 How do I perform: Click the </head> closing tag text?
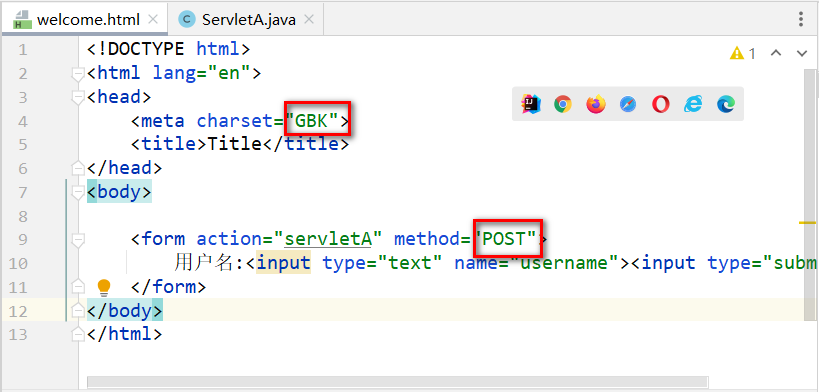click(125, 168)
